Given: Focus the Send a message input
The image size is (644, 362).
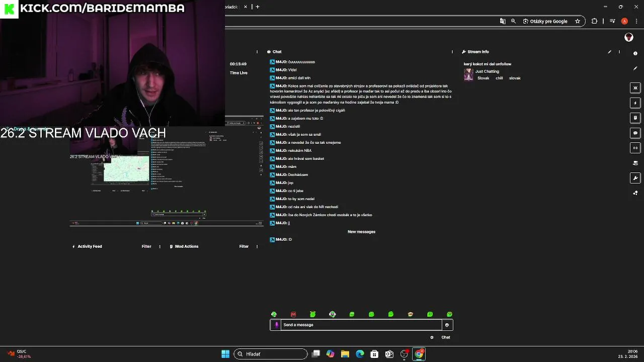Looking at the screenshot, I should (x=361, y=325).
